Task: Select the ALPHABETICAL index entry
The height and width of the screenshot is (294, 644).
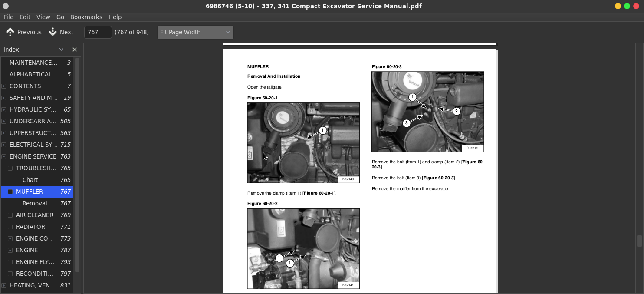Action: [x=33, y=74]
